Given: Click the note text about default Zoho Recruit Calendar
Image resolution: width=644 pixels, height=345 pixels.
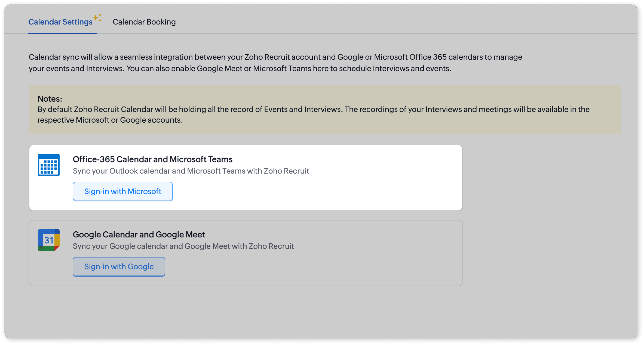Looking at the screenshot, I should coord(314,114).
